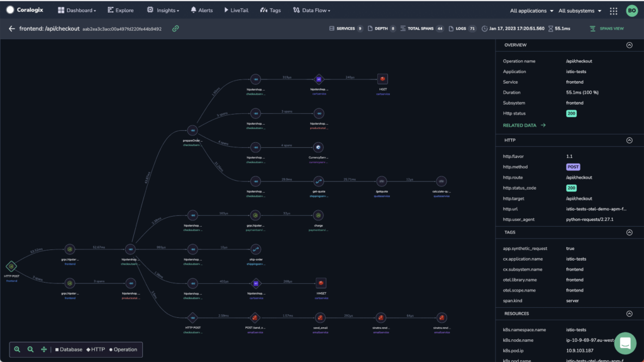The height and width of the screenshot is (362, 644).
Task: Open the Insights menu
Action: point(163,10)
